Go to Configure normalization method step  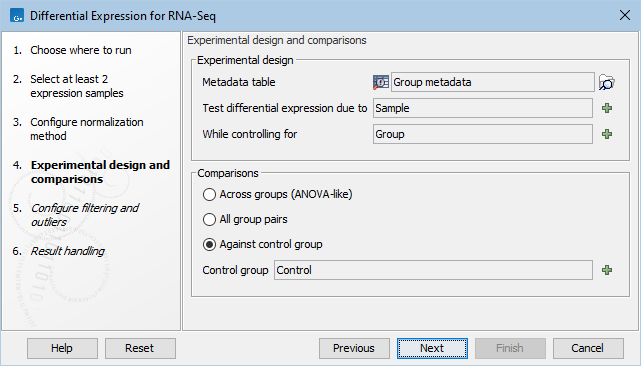87,129
